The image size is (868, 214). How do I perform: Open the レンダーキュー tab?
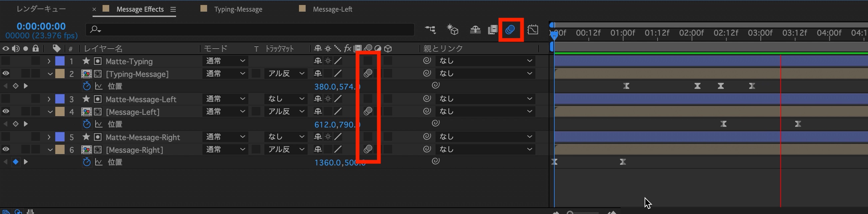pyautogui.click(x=41, y=9)
